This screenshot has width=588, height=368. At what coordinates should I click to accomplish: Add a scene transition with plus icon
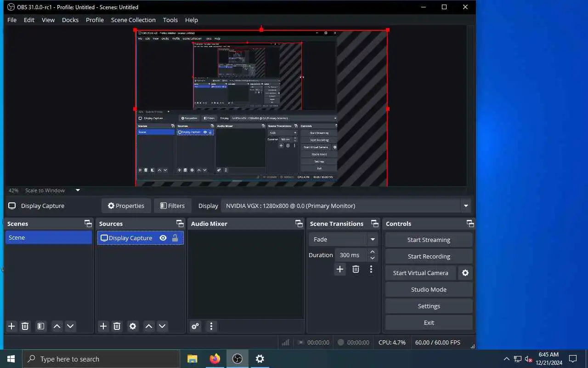tap(340, 269)
